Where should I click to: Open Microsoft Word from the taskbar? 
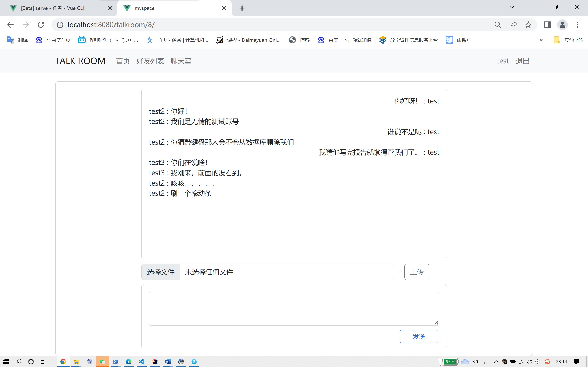(x=168, y=362)
